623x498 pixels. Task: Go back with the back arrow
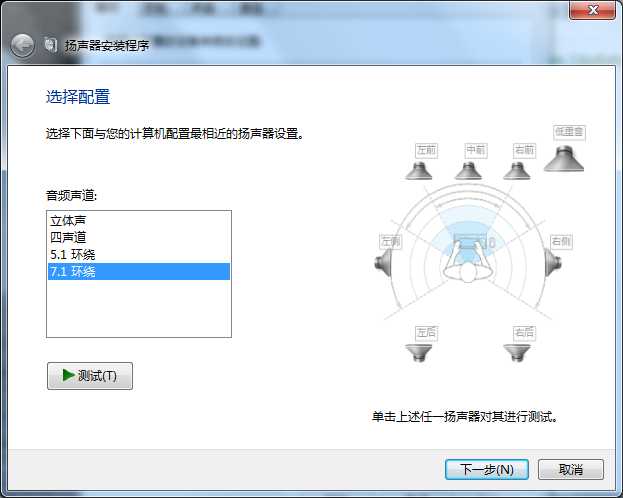(x=22, y=46)
